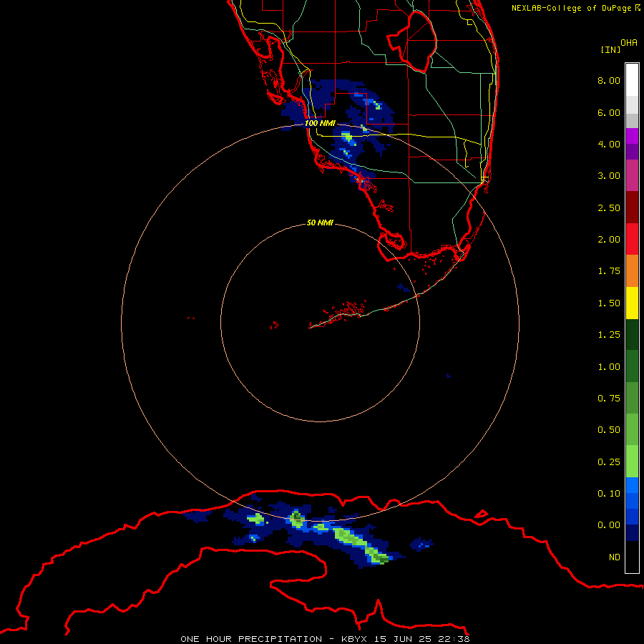This screenshot has width=644, height=644.
Task: Click the 3.00 legend value
Action: point(609,176)
